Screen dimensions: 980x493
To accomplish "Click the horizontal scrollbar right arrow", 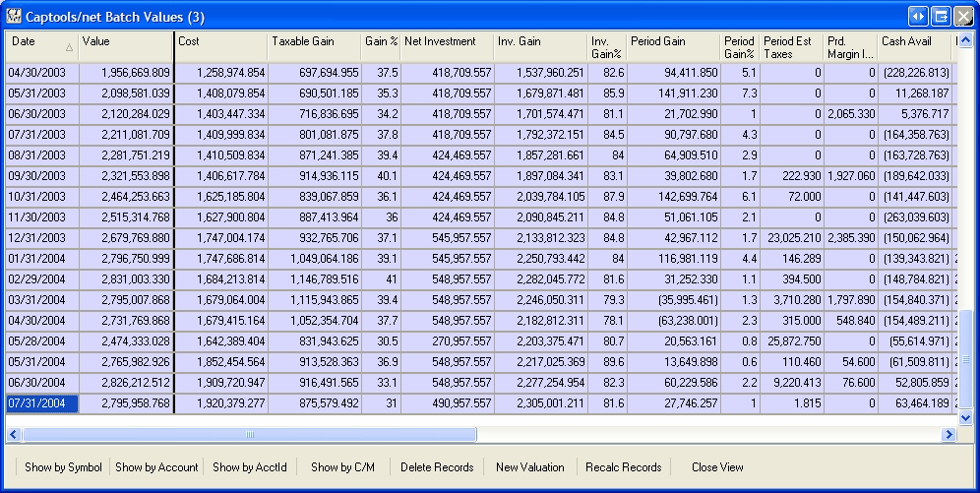I will (x=949, y=434).
